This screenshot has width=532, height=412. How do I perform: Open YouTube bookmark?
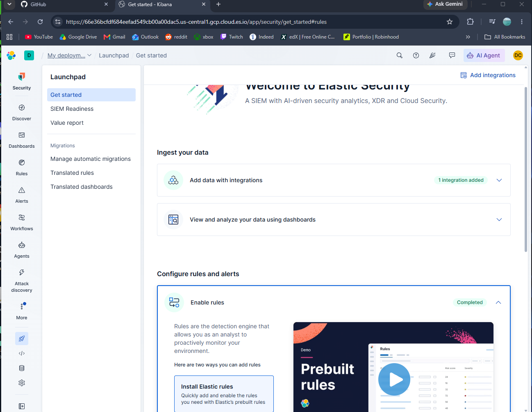39,37
